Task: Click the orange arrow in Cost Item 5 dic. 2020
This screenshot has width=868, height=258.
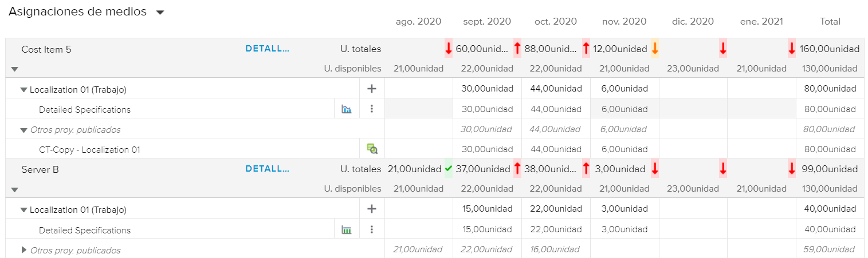Action: pyautogui.click(x=654, y=49)
